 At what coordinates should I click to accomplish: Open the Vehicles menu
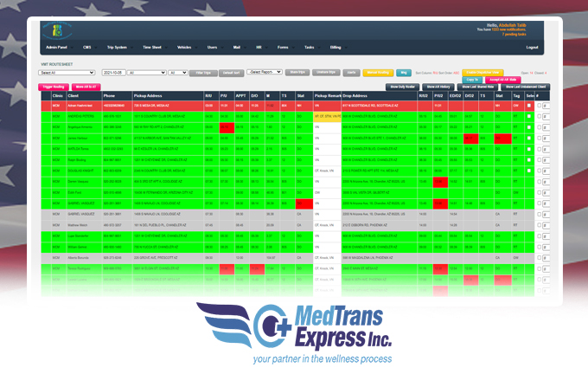click(x=184, y=48)
